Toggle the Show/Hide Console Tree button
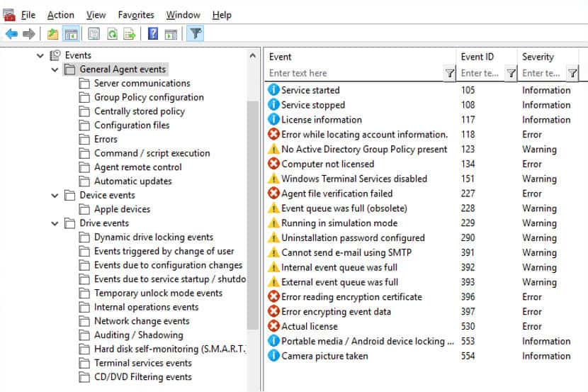 tap(71, 34)
